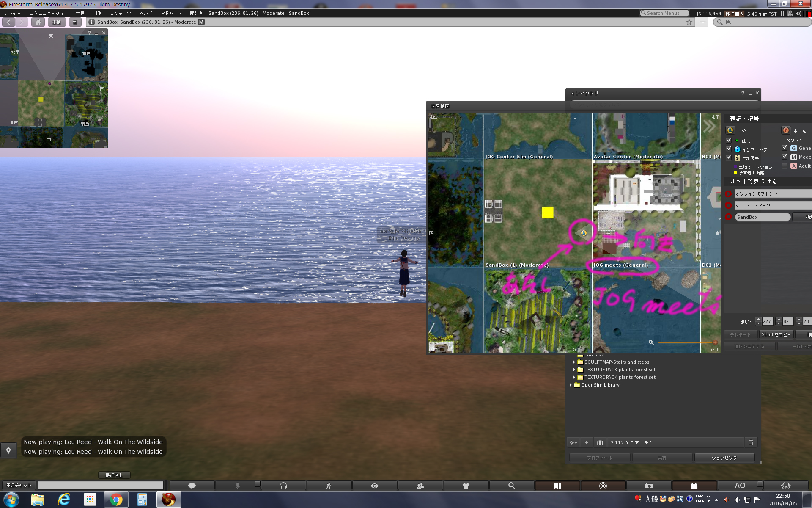The image size is (812, 508).
Task: Select the Camera snapshot icon
Action: pos(648,485)
